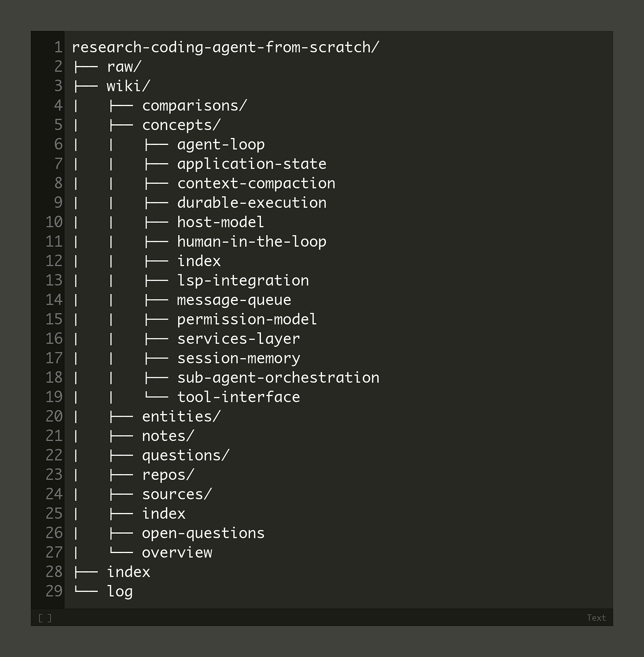Select the overview line under wiki
The image size is (644, 657).
click(177, 553)
